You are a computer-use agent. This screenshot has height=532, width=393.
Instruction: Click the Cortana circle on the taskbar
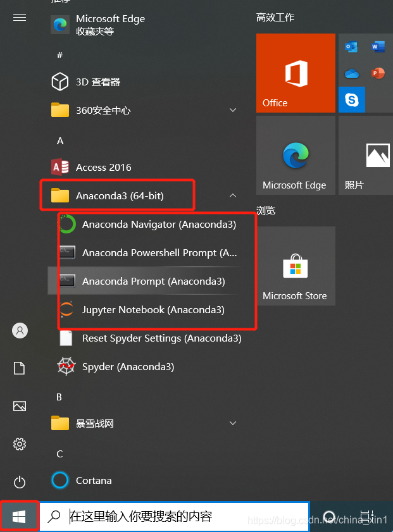[x=329, y=516]
